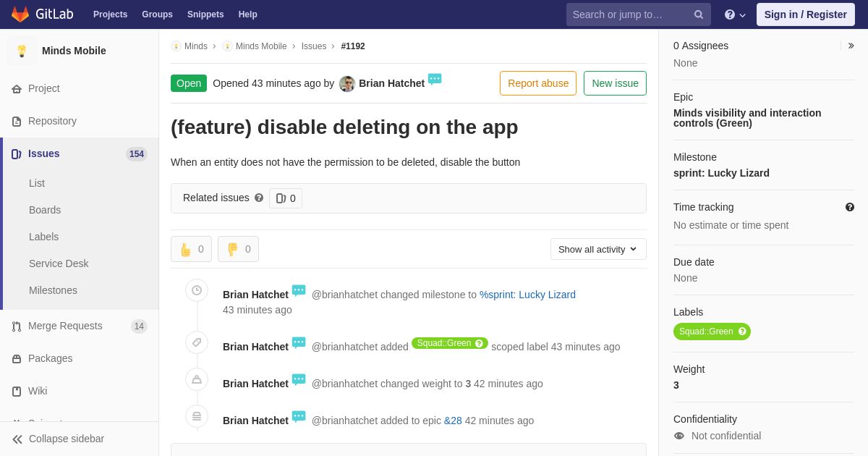868x456 pixels.
Task: Open the %sprint: Lucky Lizard link
Action: [x=527, y=295]
